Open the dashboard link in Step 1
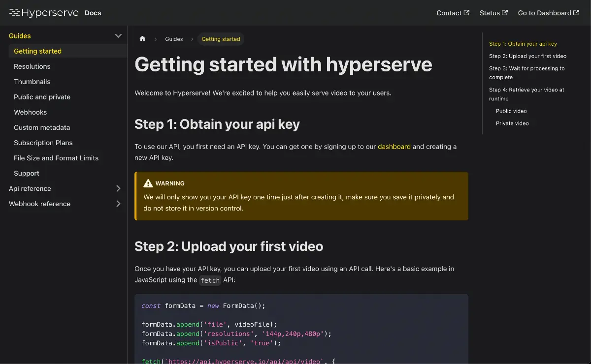This screenshot has height=364, width=591. pos(394,146)
